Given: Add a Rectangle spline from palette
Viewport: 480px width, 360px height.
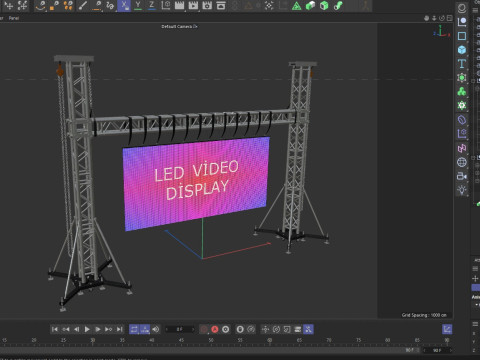Looking at the screenshot, I should click(462, 36).
